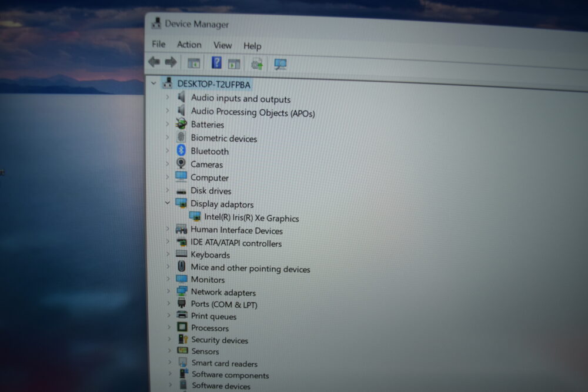Click the Back arrow toolbar icon
588x392 pixels.
pos(154,62)
